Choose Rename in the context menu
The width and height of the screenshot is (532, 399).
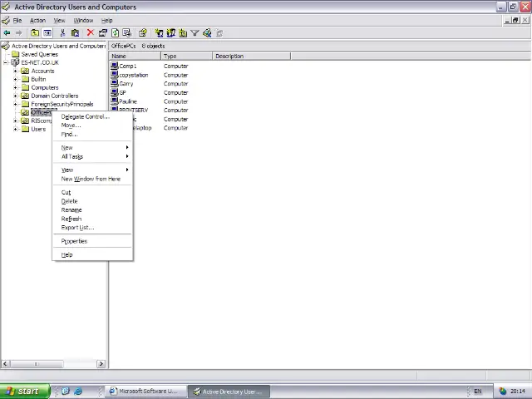pos(92,210)
